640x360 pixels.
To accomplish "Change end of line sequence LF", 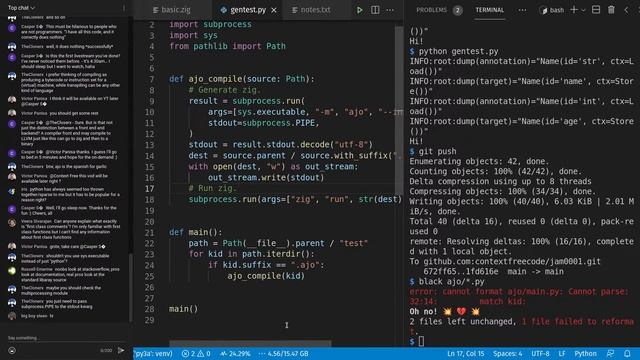I will 562,354.
